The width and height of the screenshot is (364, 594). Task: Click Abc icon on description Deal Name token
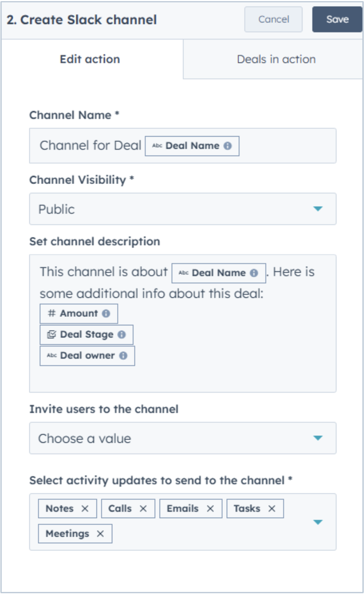[x=183, y=273]
